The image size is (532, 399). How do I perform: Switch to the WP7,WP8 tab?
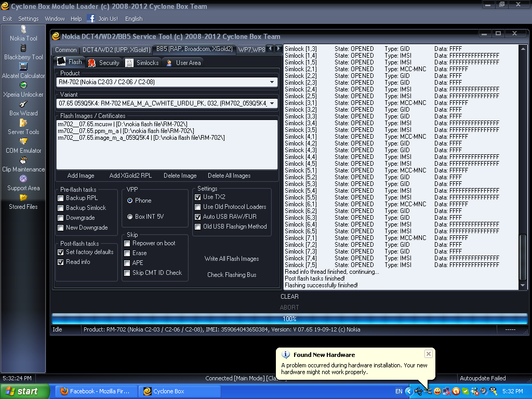(x=251, y=50)
